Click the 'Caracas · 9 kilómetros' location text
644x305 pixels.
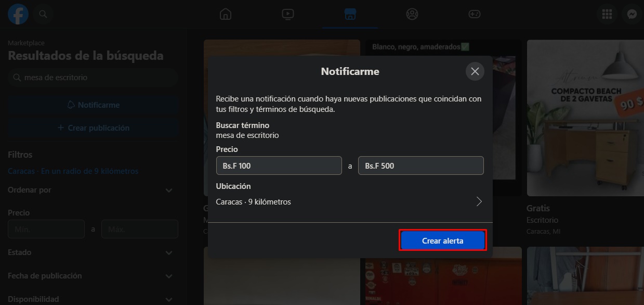pos(253,201)
